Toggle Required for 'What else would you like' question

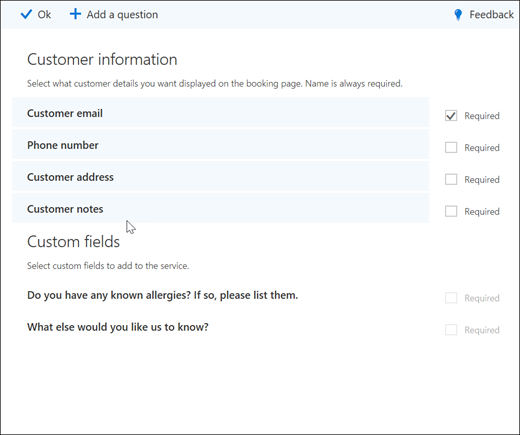451,330
